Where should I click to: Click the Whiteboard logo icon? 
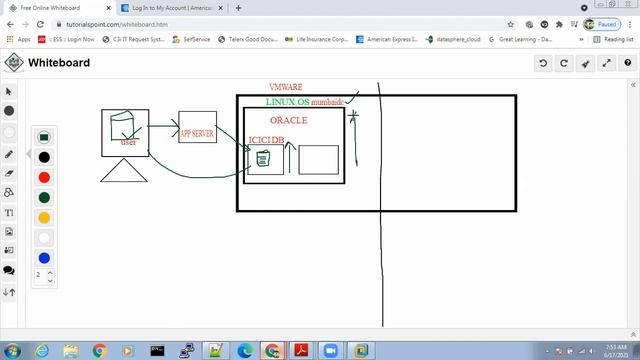click(x=14, y=63)
